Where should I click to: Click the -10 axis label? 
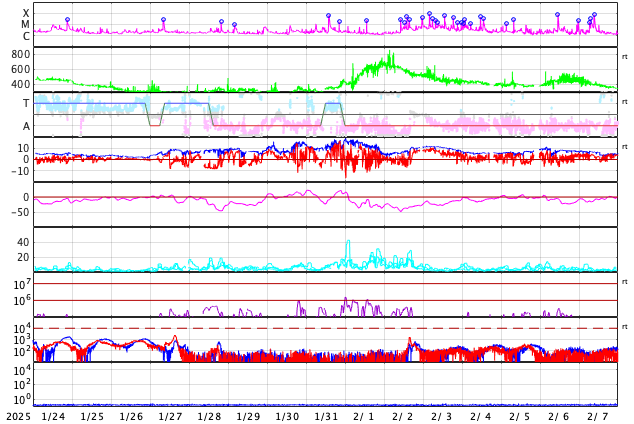(21, 171)
